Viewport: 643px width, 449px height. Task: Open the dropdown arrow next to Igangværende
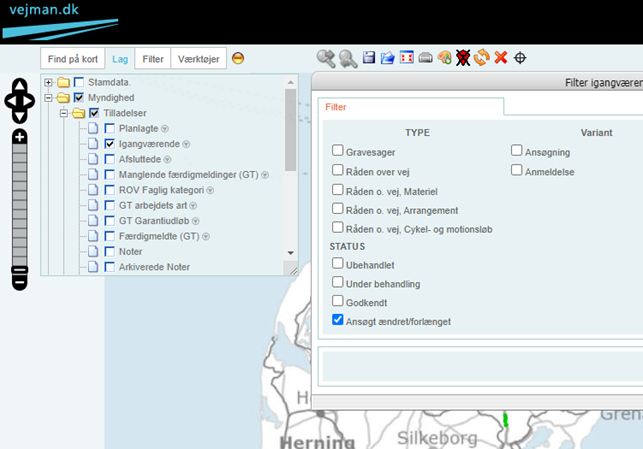click(x=186, y=144)
